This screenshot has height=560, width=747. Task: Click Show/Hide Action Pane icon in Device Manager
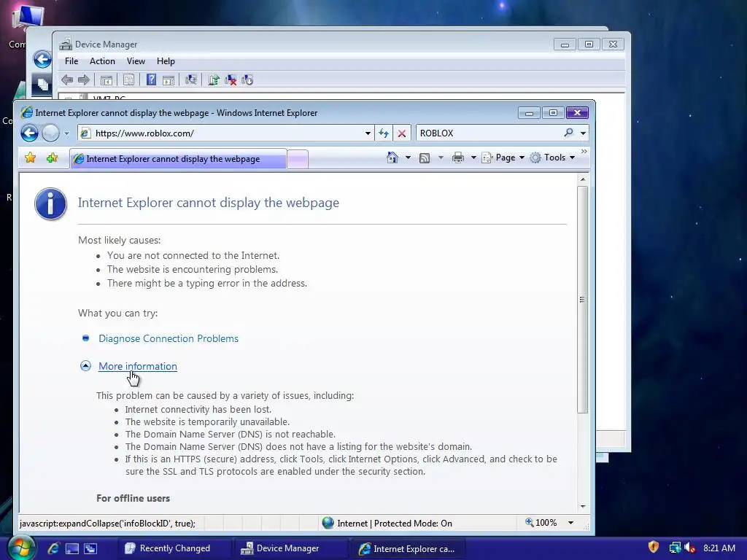169,80
